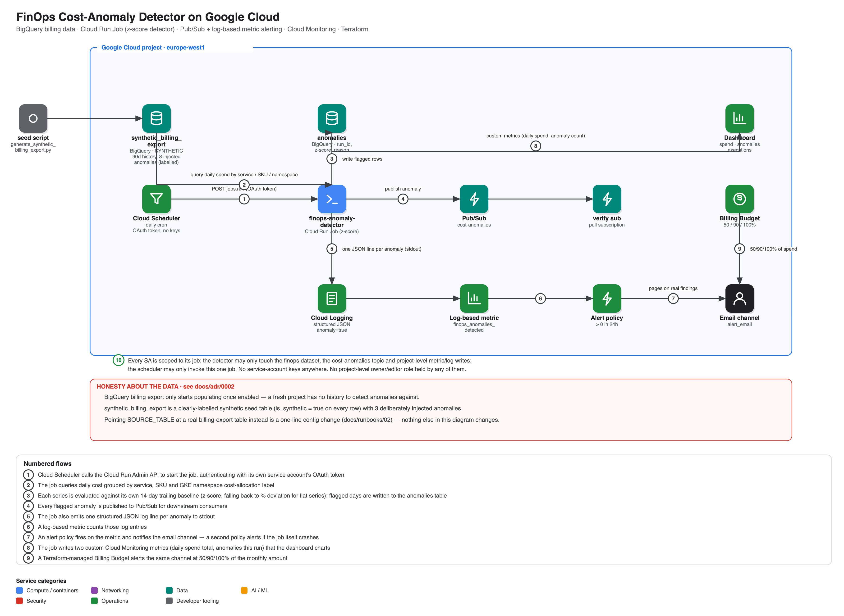Image resolution: width=844 pixels, height=616 pixels.
Task: Click the line starting 'Pointing SOURCE_TABLE at a real'
Action: tap(302, 420)
